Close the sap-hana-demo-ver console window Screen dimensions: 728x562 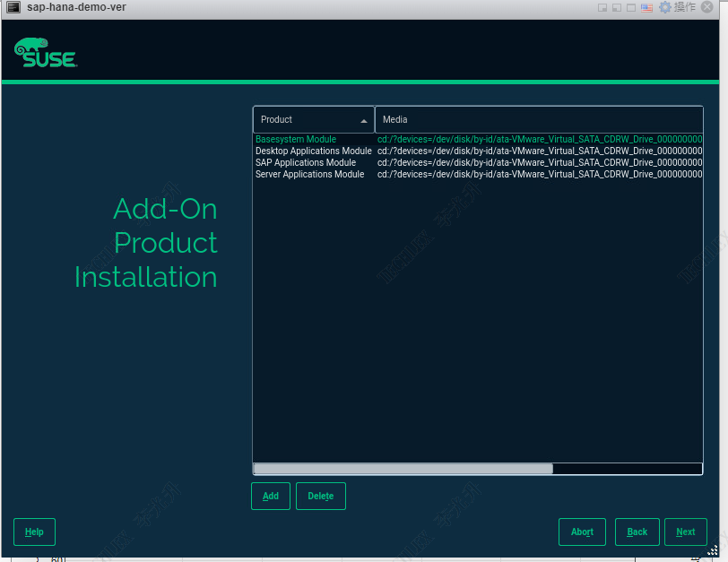tap(707, 7)
